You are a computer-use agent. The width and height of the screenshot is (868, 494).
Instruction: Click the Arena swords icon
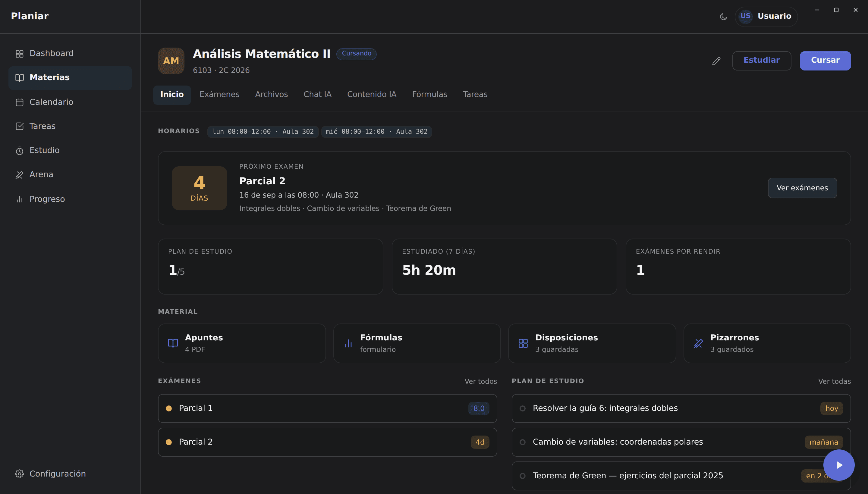(19, 175)
